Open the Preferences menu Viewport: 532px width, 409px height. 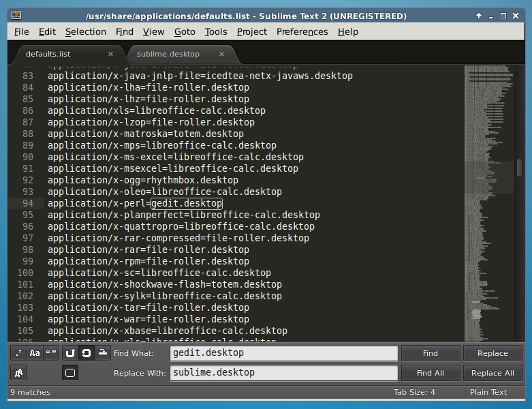click(302, 31)
